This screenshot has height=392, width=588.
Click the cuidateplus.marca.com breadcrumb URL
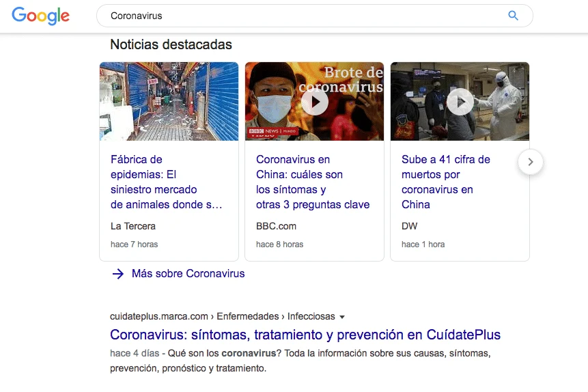click(x=223, y=316)
